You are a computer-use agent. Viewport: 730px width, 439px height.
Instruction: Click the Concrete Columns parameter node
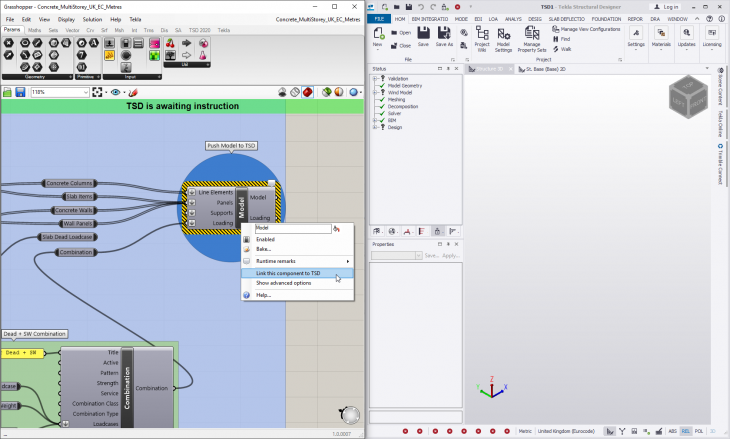pos(69,183)
